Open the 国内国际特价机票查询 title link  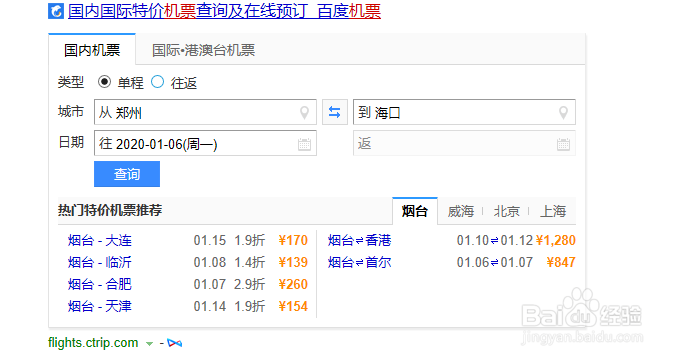tap(224, 11)
